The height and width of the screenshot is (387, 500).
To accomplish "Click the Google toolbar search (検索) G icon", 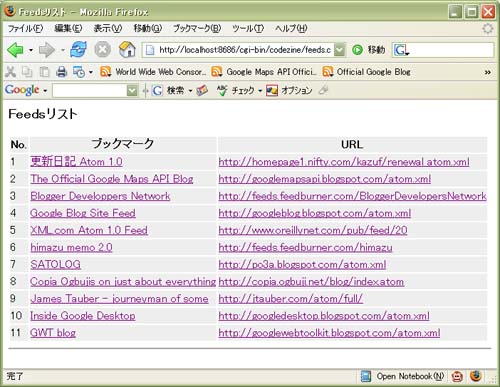I will [157, 90].
